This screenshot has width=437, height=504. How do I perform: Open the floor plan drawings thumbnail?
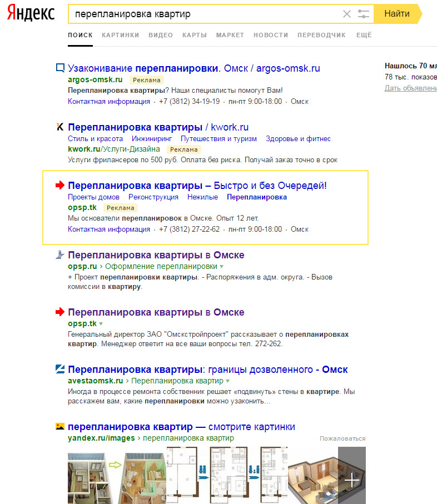pyautogui.click(x=227, y=476)
